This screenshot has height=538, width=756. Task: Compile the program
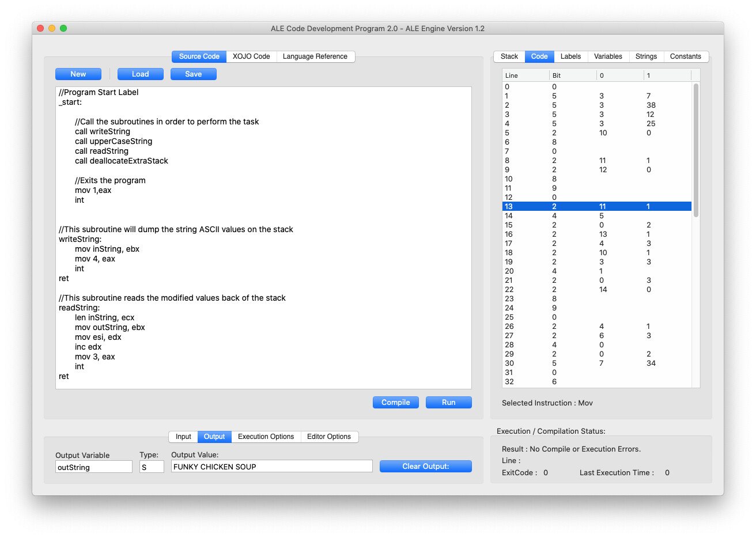[x=395, y=403]
